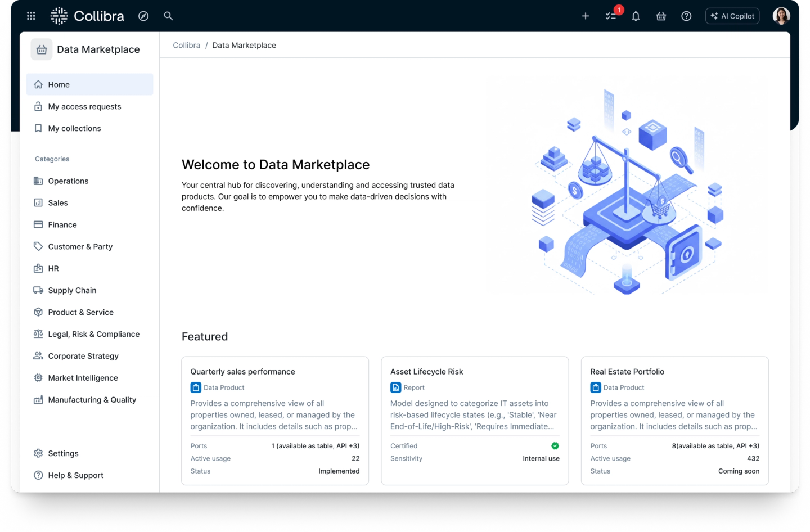Go to My access requests
This screenshot has height=532, width=810.
tap(84, 107)
